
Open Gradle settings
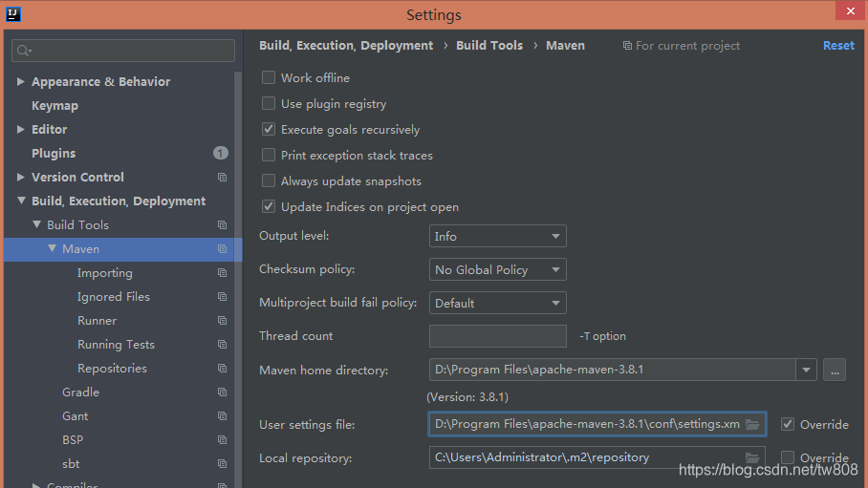pyautogui.click(x=80, y=392)
